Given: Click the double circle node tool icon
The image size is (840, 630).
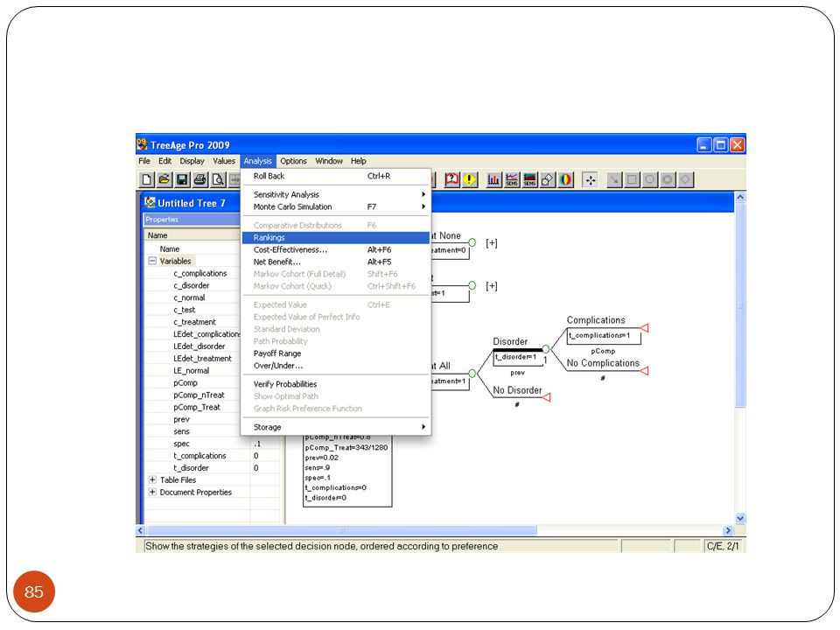Looking at the screenshot, I should [668, 179].
